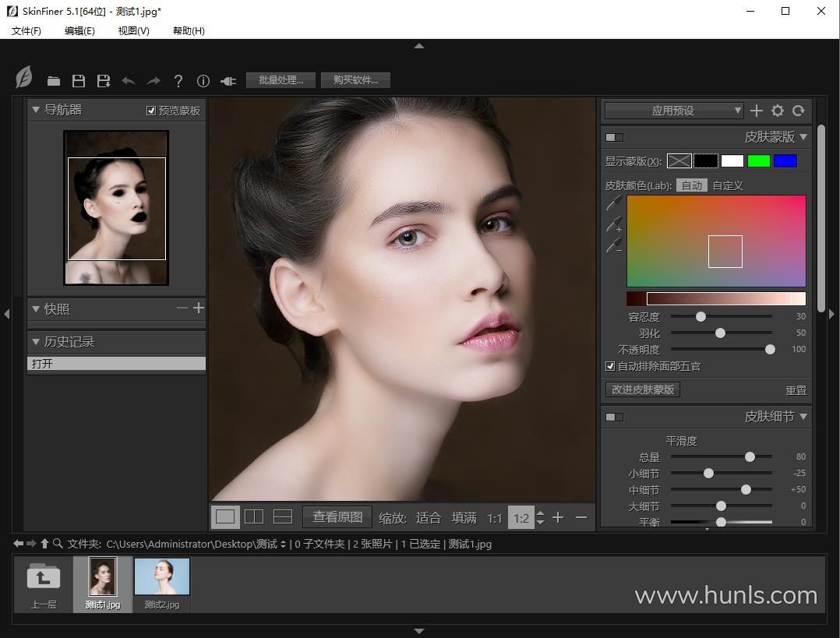Click the open folder icon in toolbar
Viewport: 840px width, 638px height.
(x=54, y=81)
